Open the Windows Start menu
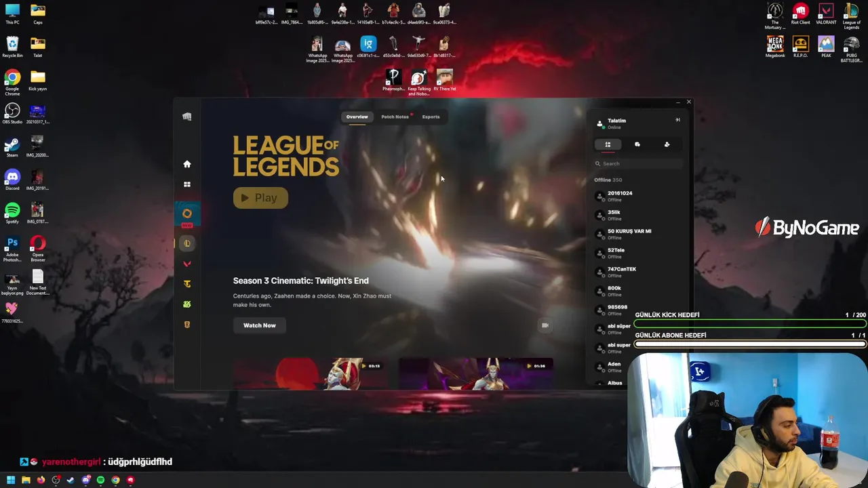Image resolution: width=868 pixels, height=488 pixels. (11, 480)
